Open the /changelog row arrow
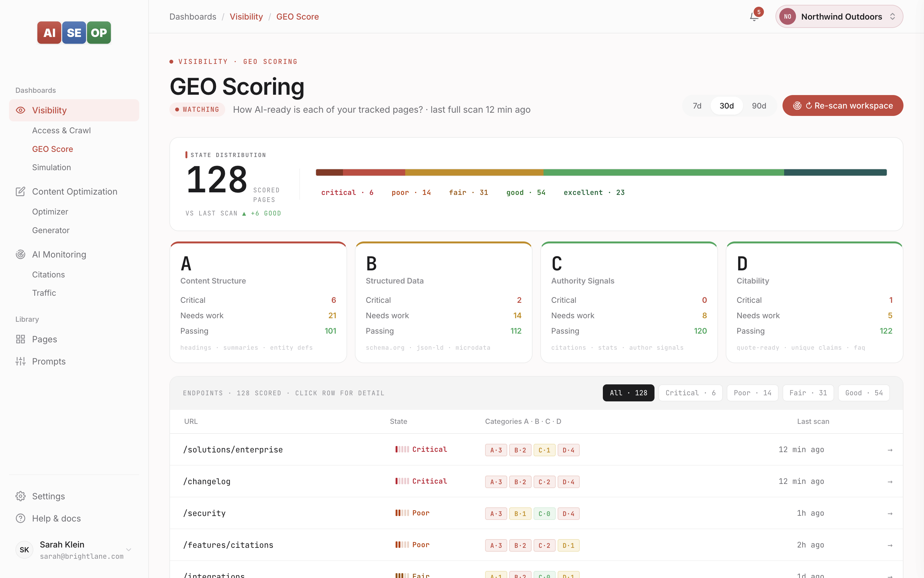Viewport: 924px width, 578px height. 890,482
